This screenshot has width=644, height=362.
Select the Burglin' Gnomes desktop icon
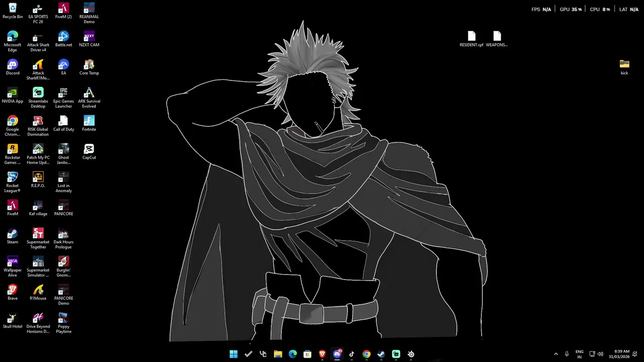tap(63, 267)
